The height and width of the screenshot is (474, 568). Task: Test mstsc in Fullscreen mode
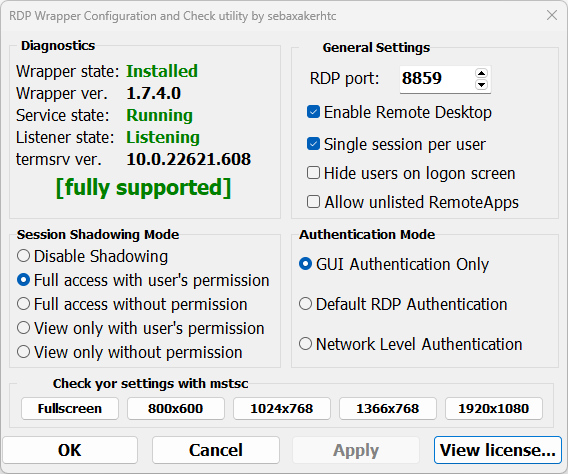(x=70, y=408)
